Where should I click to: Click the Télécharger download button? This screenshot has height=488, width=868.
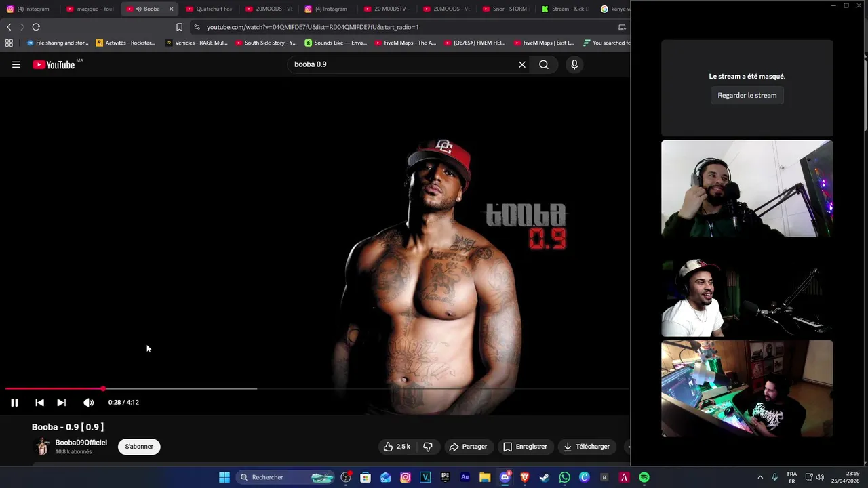[x=587, y=447]
